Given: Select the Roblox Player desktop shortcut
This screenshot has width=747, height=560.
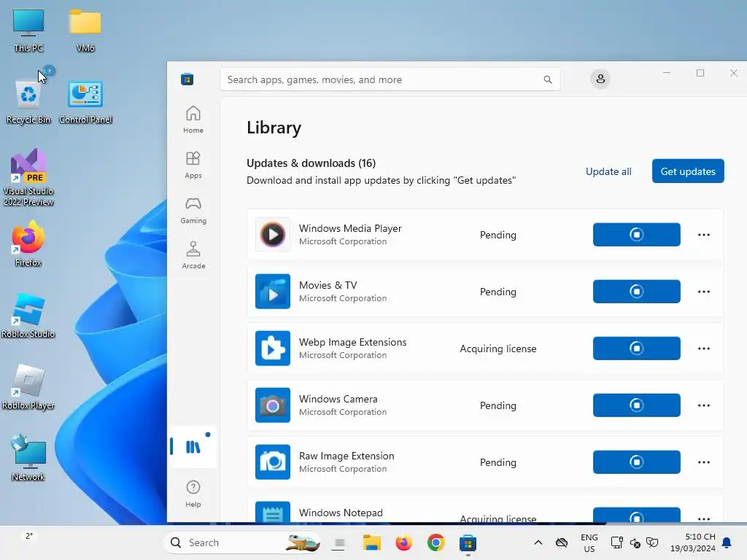Looking at the screenshot, I should click(28, 386).
